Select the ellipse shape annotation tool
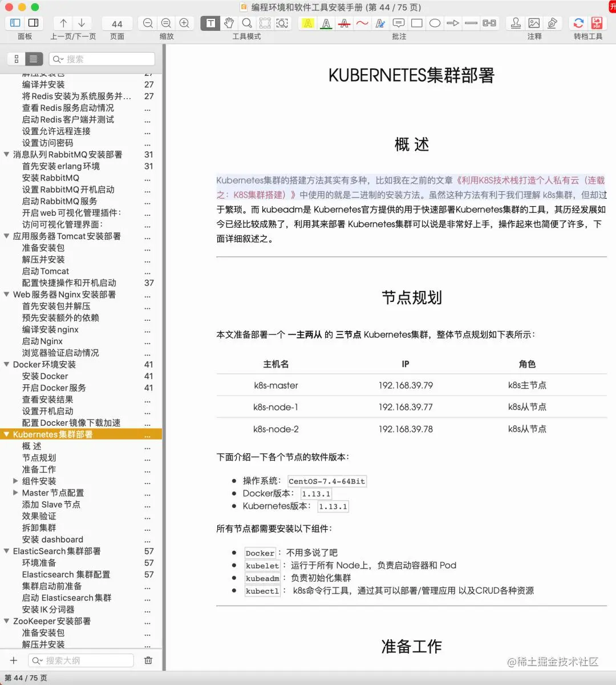Viewport: 616px width, 685px height. pos(435,23)
